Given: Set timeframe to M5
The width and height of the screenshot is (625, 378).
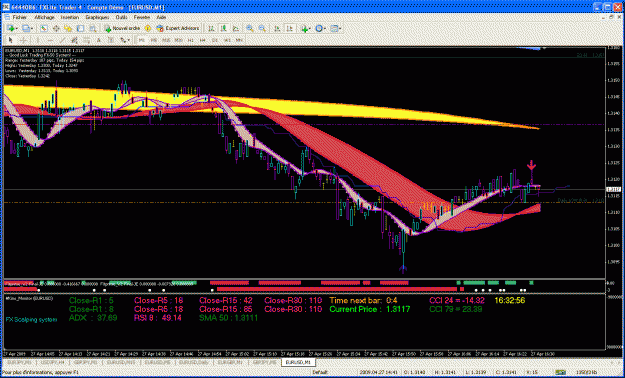Looking at the screenshot, I should [154, 40].
